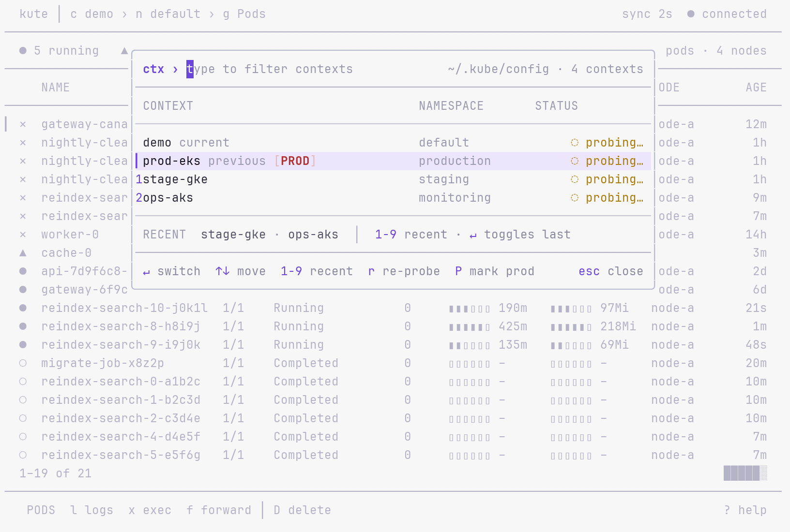Click the forward shortcut in footer
790x532 pixels.
[219, 510]
